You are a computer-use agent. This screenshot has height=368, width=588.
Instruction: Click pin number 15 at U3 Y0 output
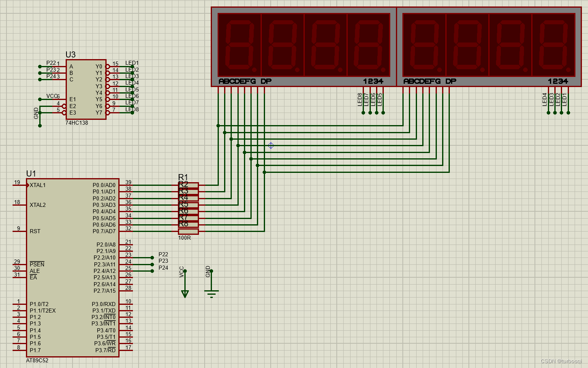pos(115,64)
